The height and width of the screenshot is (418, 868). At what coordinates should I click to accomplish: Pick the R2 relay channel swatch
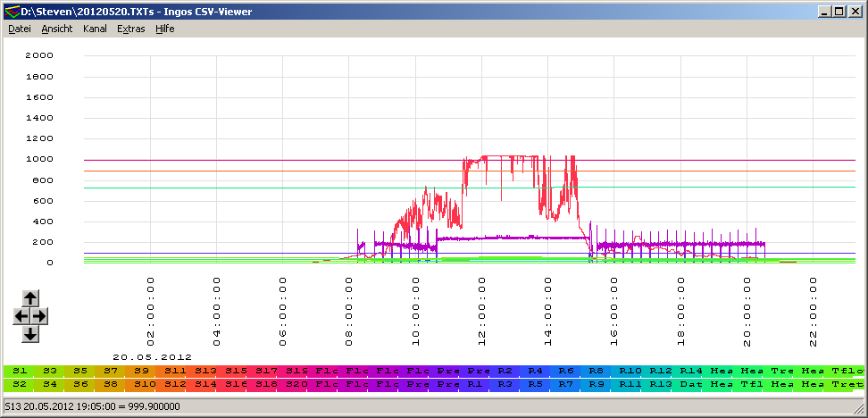click(505, 371)
